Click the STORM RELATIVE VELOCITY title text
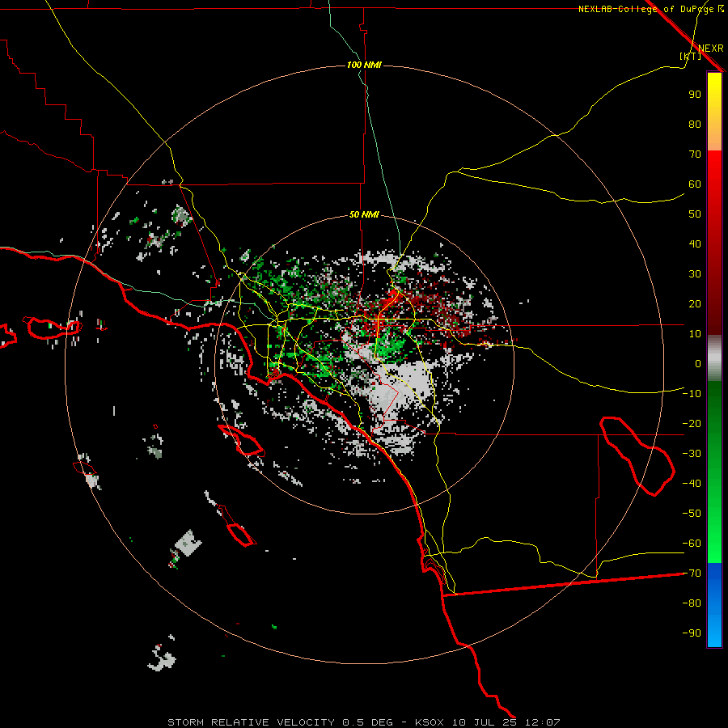728x728 pixels. 251,722
